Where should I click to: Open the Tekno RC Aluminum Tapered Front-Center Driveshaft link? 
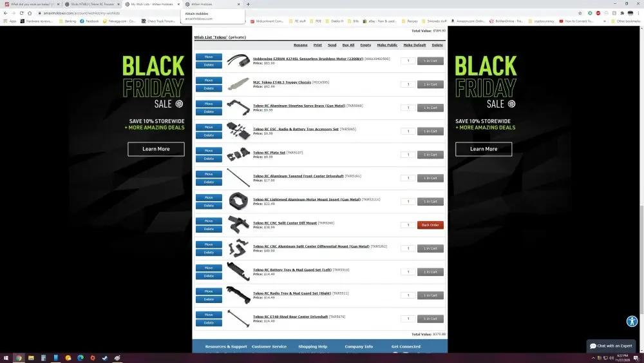pos(298,176)
